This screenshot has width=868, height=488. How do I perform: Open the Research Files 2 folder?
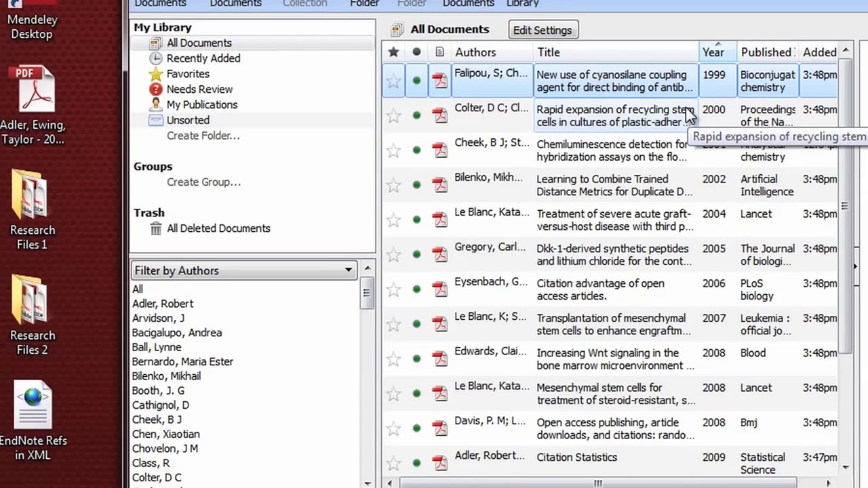pyautogui.click(x=32, y=315)
